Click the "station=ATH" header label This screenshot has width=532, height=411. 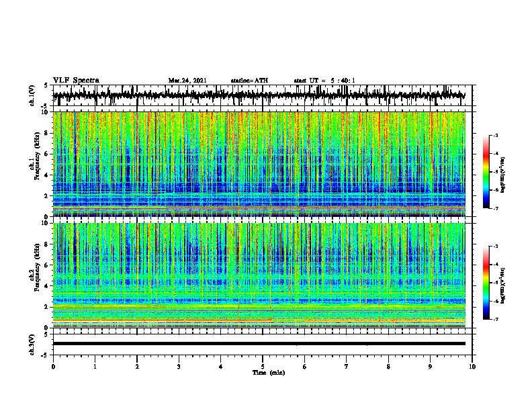[x=249, y=81]
